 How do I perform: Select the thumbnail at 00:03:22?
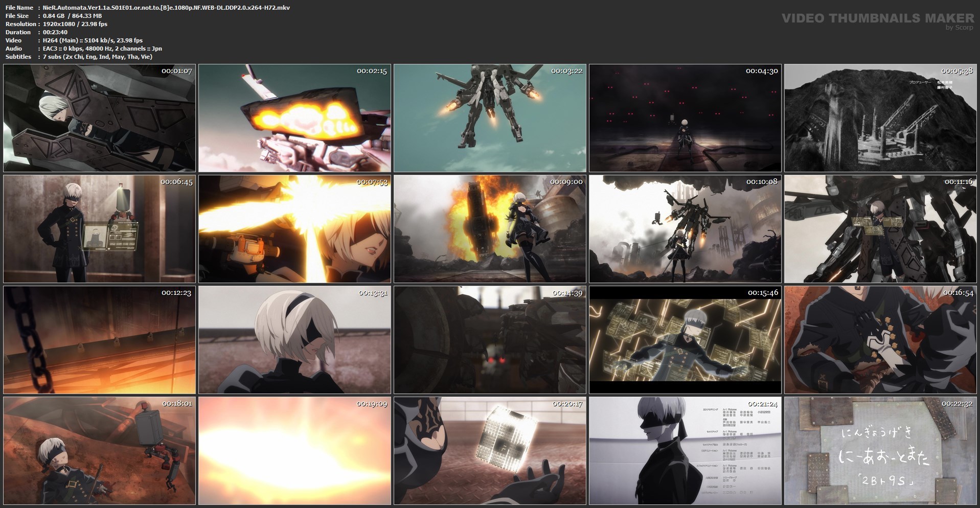(x=490, y=118)
